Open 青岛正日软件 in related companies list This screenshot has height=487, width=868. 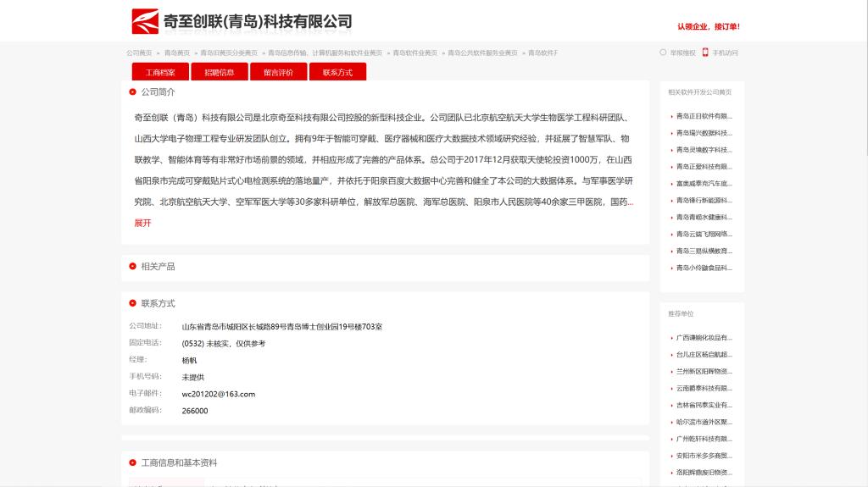click(704, 116)
